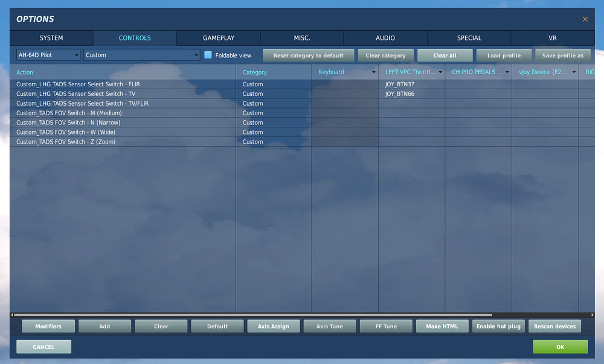Click the JOY_BTN66 binding cell
This screenshot has width=604, height=364.
[411, 94]
